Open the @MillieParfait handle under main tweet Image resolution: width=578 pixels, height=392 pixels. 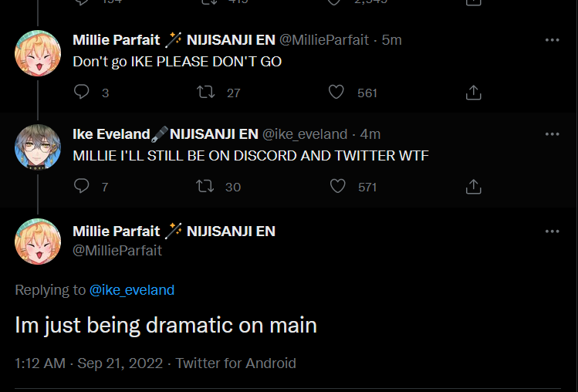[x=117, y=250]
